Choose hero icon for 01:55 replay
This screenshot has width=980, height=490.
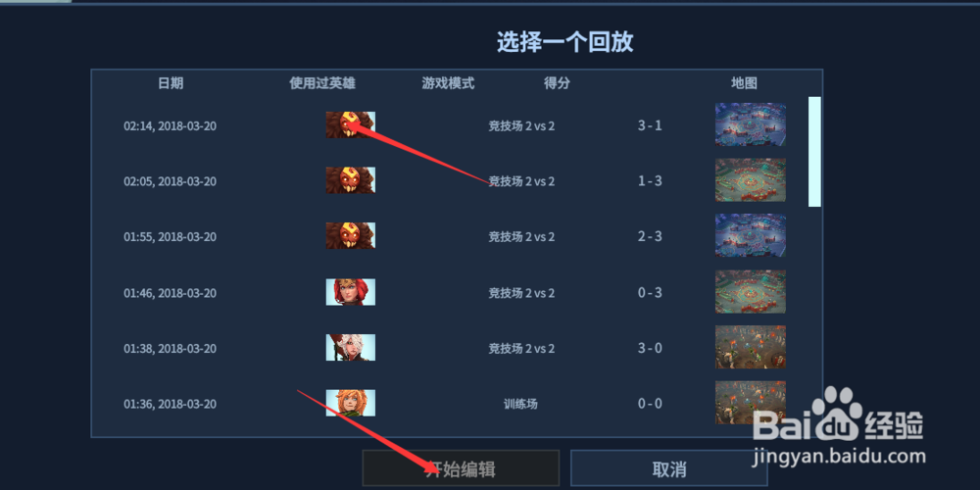tap(350, 235)
